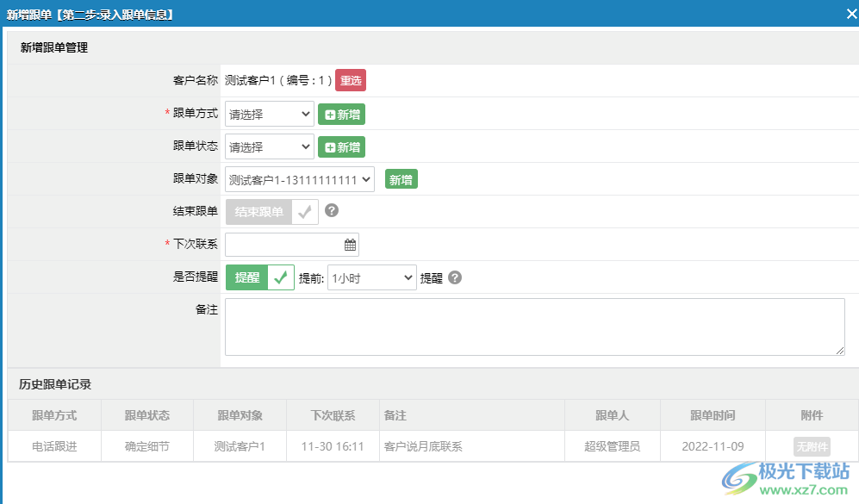The image size is (859, 504).
Task: Open help icon after 提醒 advance setting
Action: point(455,277)
